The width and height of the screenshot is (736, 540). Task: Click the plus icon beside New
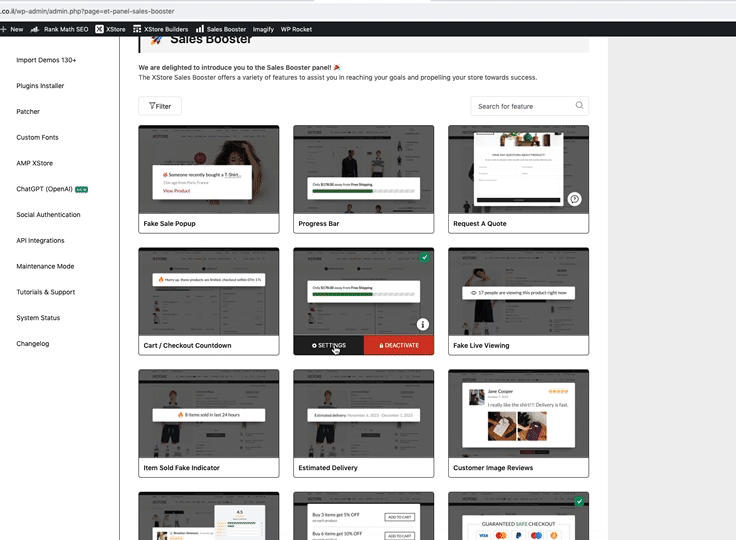(3, 29)
